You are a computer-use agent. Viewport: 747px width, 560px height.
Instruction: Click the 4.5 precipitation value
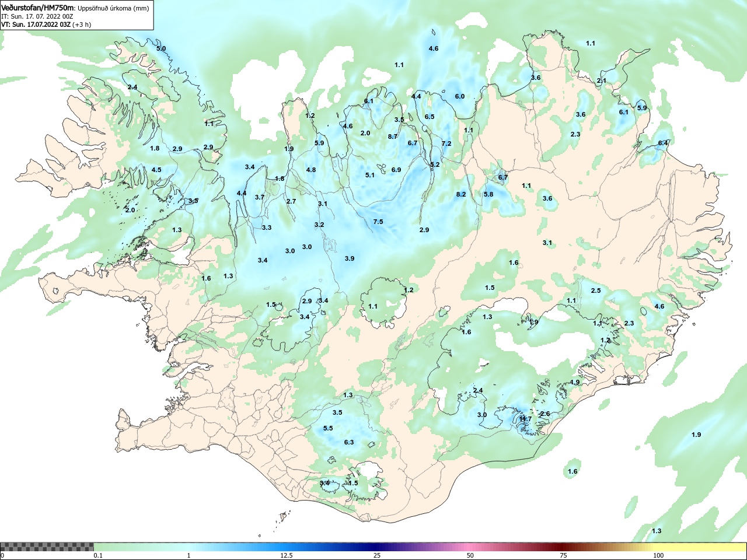(x=156, y=170)
